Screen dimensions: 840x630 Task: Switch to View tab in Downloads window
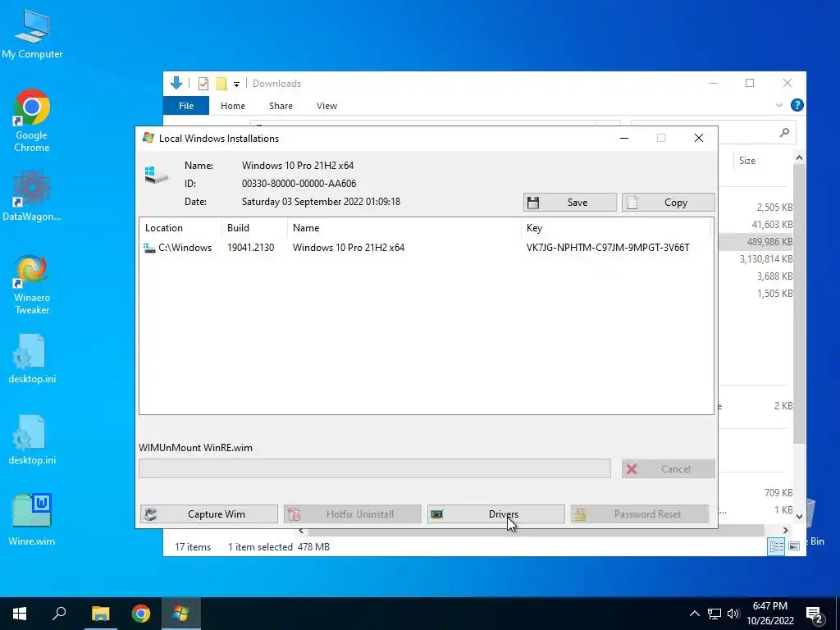coord(326,106)
